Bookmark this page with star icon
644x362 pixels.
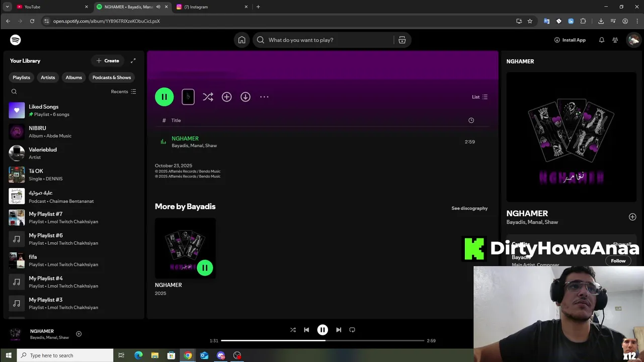click(x=530, y=21)
